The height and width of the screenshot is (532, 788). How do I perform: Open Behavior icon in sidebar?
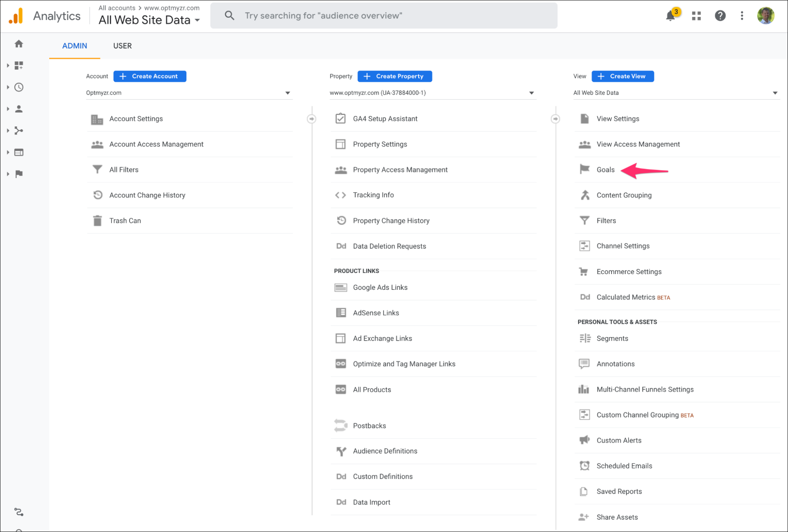coord(19,152)
